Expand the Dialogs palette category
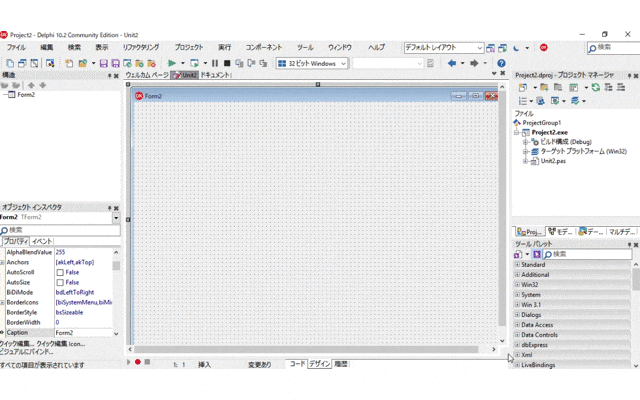 [517, 315]
